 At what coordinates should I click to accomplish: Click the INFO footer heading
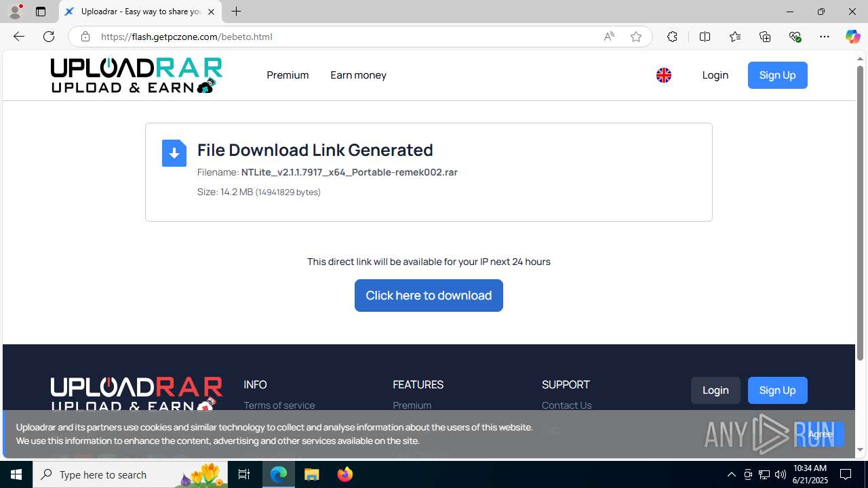click(x=255, y=384)
